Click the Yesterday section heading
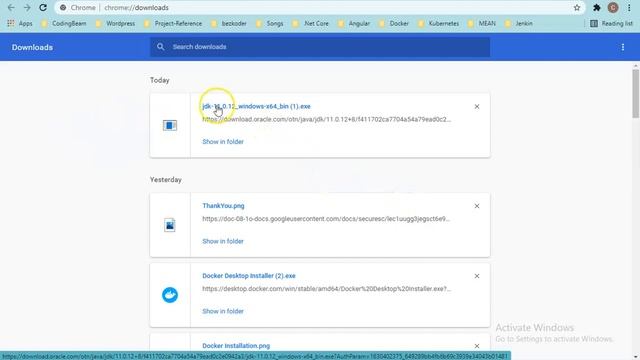Screen dimensions: 640x360 point(166,180)
